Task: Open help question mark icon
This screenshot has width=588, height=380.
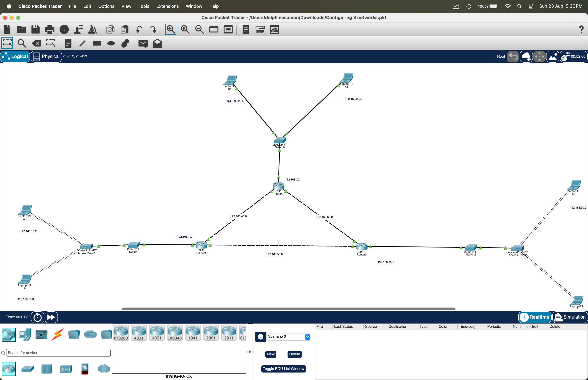Action: pyautogui.click(x=581, y=29)
